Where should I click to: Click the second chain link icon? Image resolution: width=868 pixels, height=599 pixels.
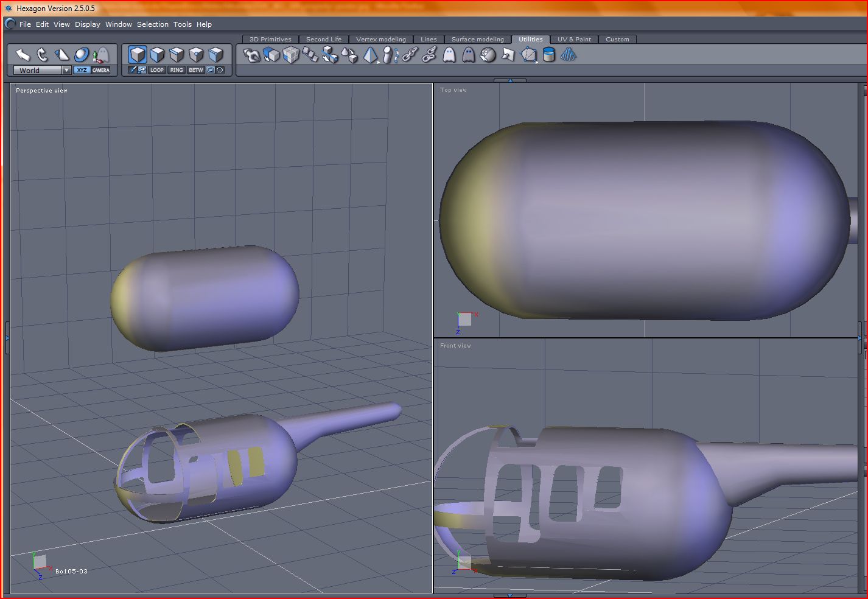[429, 55]
